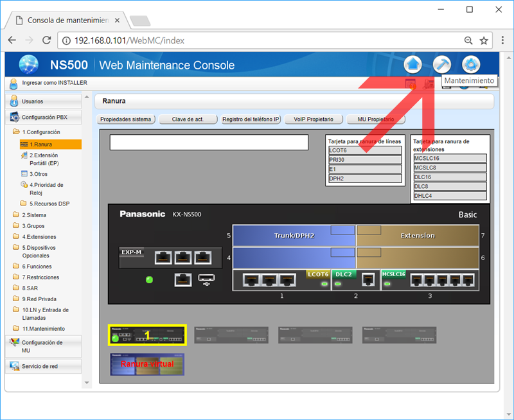Open Mantenimiento hammer icon
The height and width of the screenshot is (420, 514).
(x=442, y=64)
